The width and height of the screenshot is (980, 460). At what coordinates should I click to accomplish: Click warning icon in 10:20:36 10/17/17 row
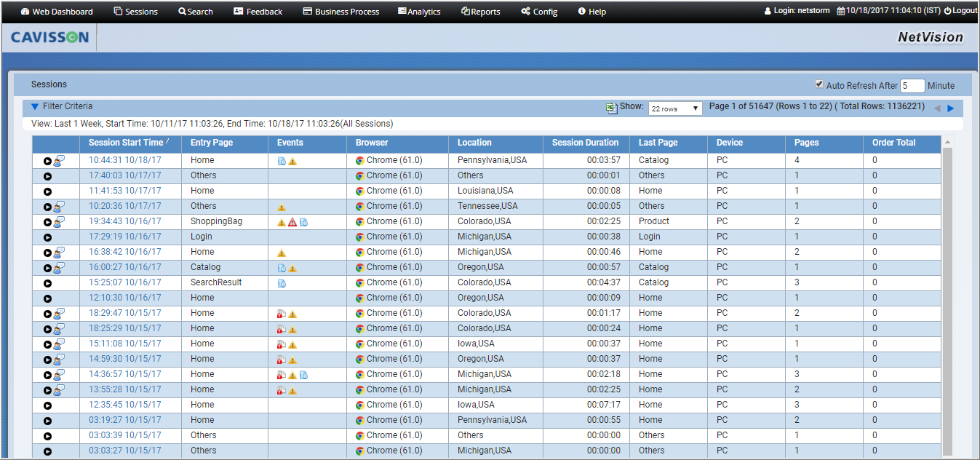pos(282,207)
